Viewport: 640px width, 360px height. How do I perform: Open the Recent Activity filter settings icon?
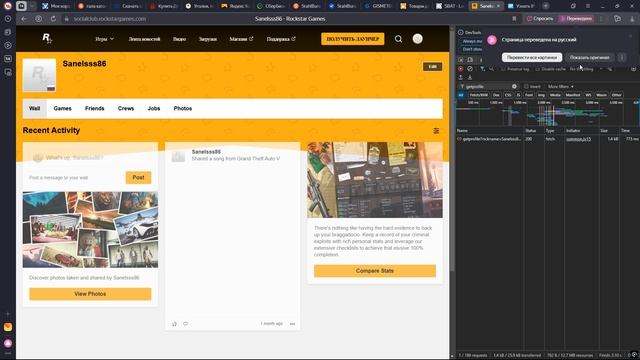(x=436, y=131)
